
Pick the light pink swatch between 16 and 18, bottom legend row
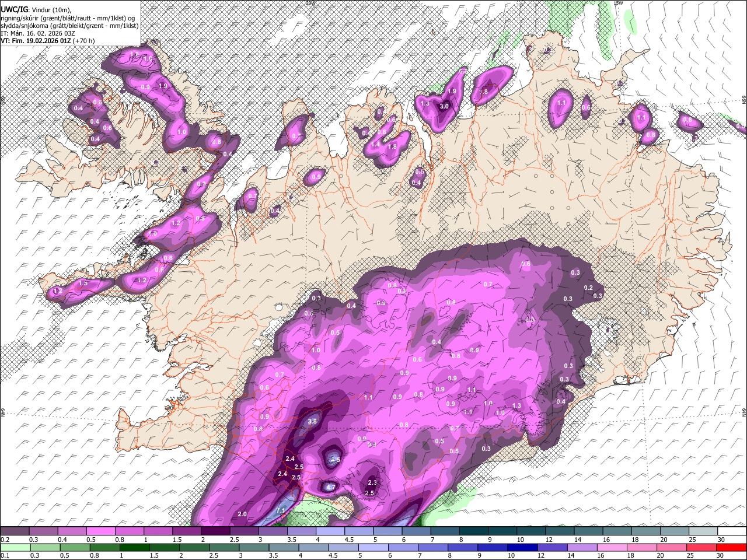click(x=613, y=547)
